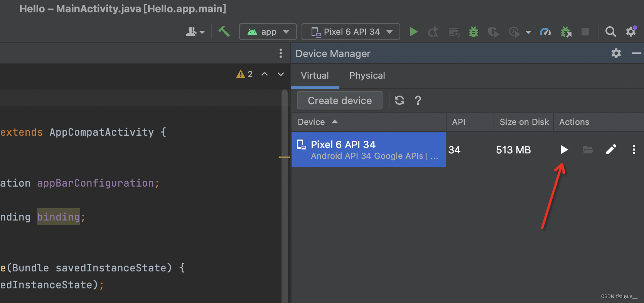The image size is (644, 303).
Task: Open IDE settings gear in toolbar
Action: point(631,31)
